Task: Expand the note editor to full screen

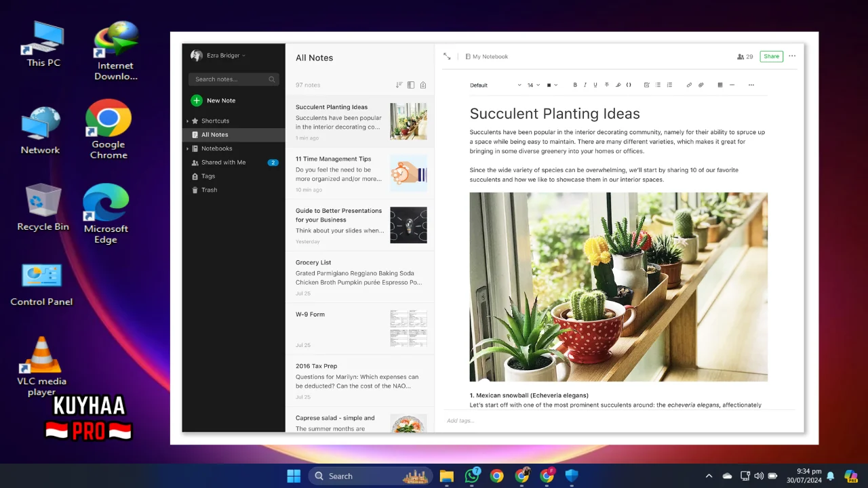Action: click(x=447, y=56)
